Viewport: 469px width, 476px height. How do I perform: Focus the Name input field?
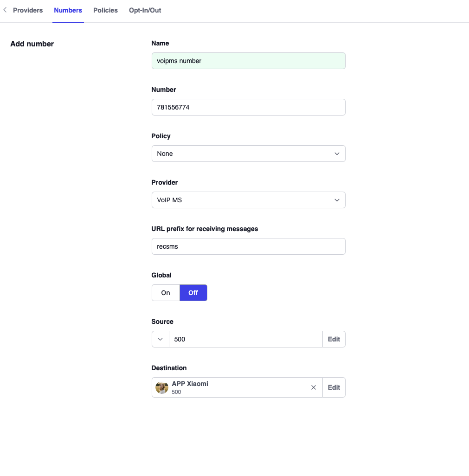pyautogui.click(x=248, y=61)
